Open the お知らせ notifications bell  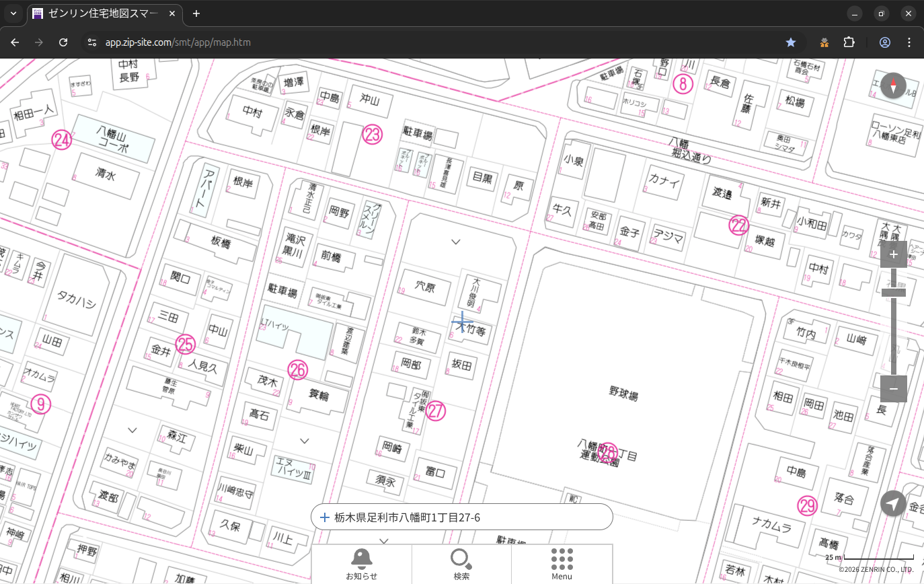pyautogui.click(x=361, y=564)
